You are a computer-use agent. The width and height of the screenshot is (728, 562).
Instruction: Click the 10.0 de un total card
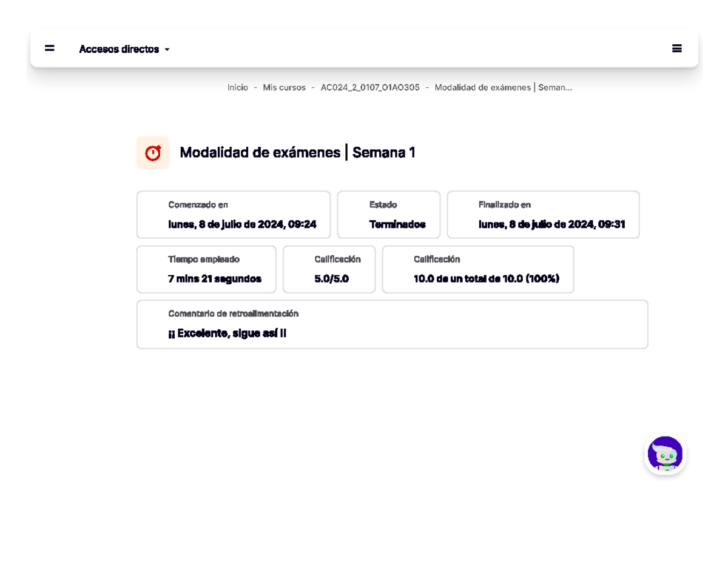(x=478, y=269)
